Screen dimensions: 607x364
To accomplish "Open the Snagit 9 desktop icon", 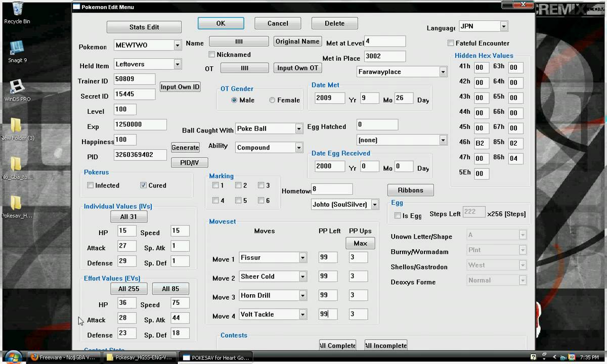I will pyautogui.click(x=17, y=51).
